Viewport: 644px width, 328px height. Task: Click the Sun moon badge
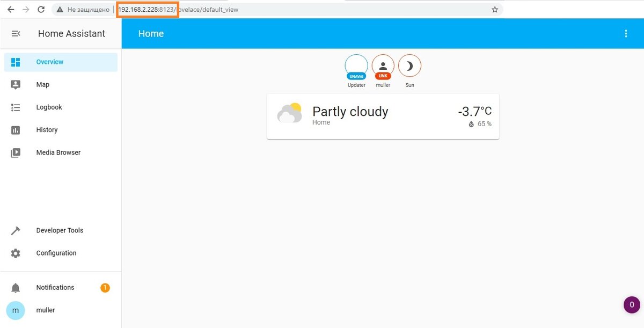pyautogui.click(x=409, y=66)
